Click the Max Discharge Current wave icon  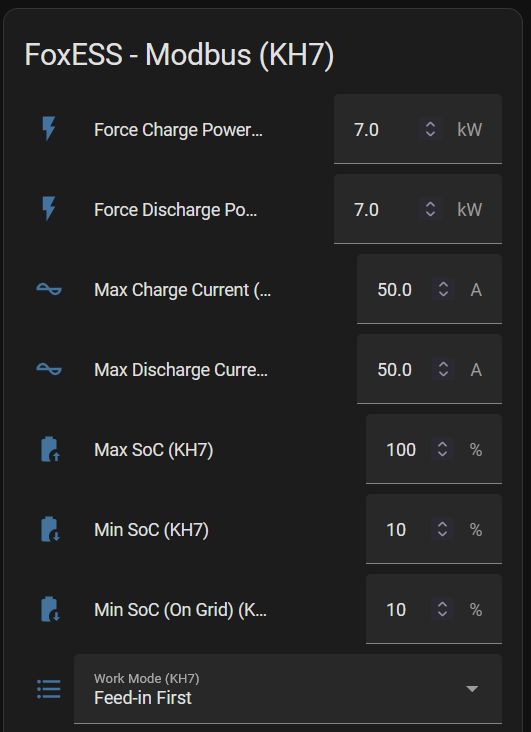[x=49, y=369]
